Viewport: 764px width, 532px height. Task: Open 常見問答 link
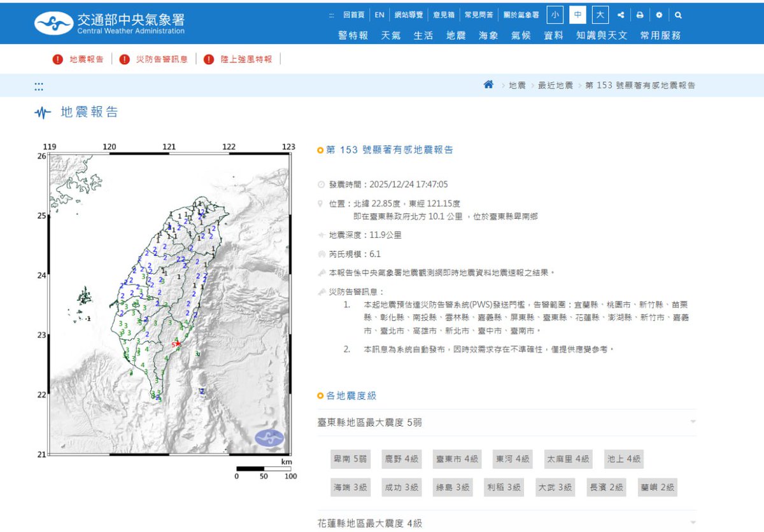[479, 15]
